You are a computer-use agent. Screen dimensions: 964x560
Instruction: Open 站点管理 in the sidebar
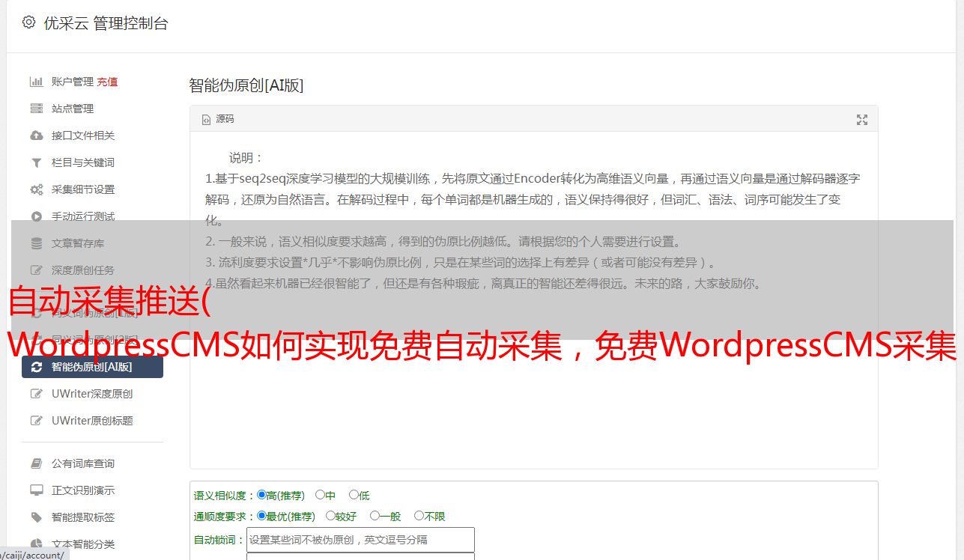[x=73, y=109]
